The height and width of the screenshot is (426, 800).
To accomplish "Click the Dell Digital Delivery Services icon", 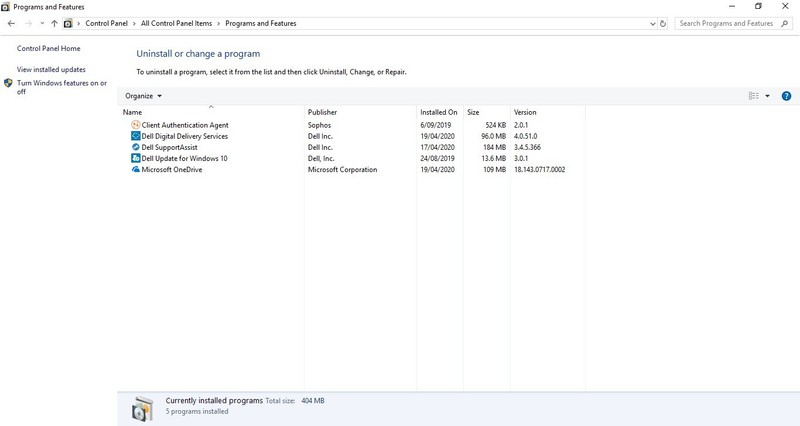I will click(135, 136).
